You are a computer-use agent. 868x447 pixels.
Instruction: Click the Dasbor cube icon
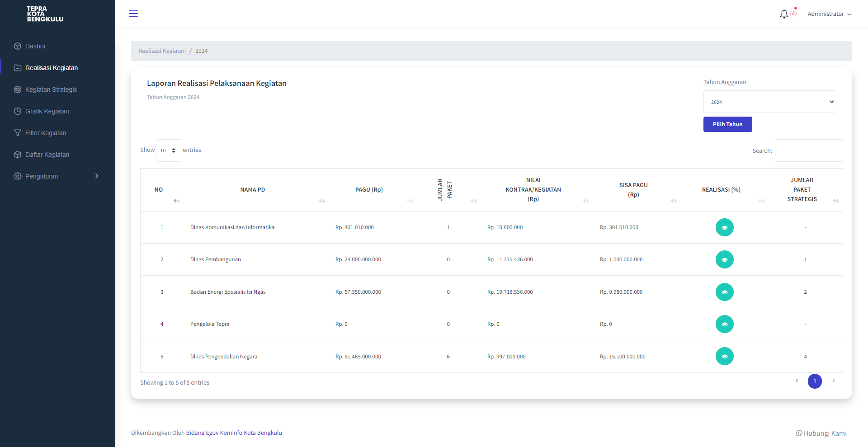(18, 46)
